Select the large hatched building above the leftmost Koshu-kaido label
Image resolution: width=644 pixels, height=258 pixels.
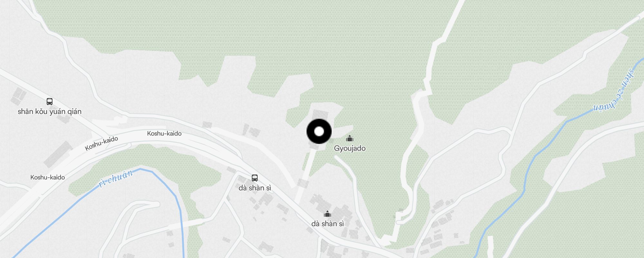58,154
